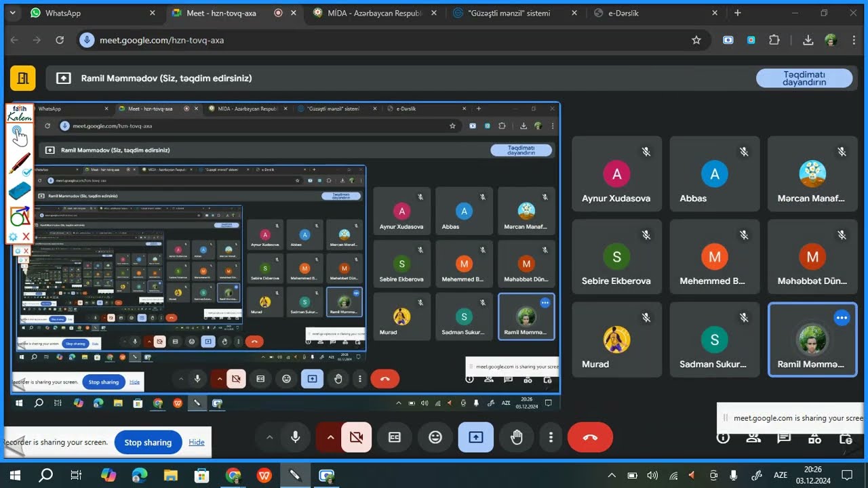
Task: Click Stop sharing in the mirrored preview
Action: (x=104, y=382)
